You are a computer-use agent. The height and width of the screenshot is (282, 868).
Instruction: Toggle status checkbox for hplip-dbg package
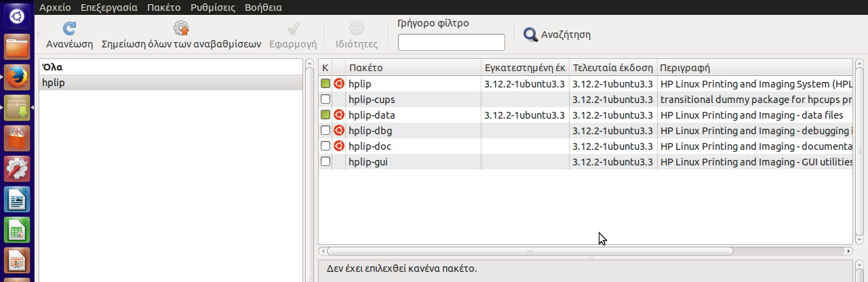tap(325, 131)
